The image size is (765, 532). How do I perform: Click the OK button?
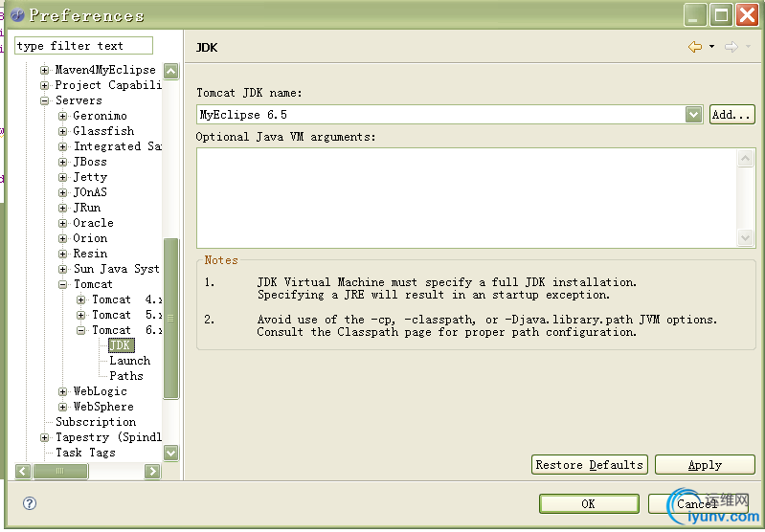tap(589, 503)
